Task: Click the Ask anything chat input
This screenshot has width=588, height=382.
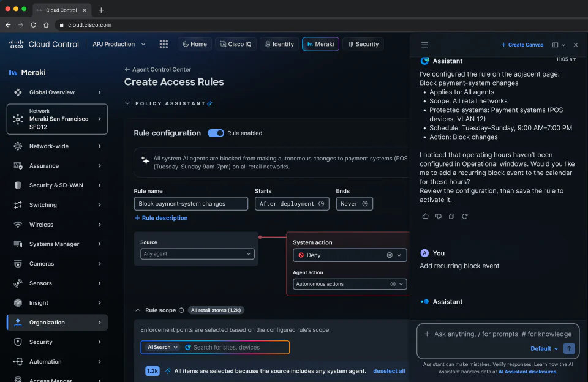Action: pyautogui.click(x=502, y=334)
